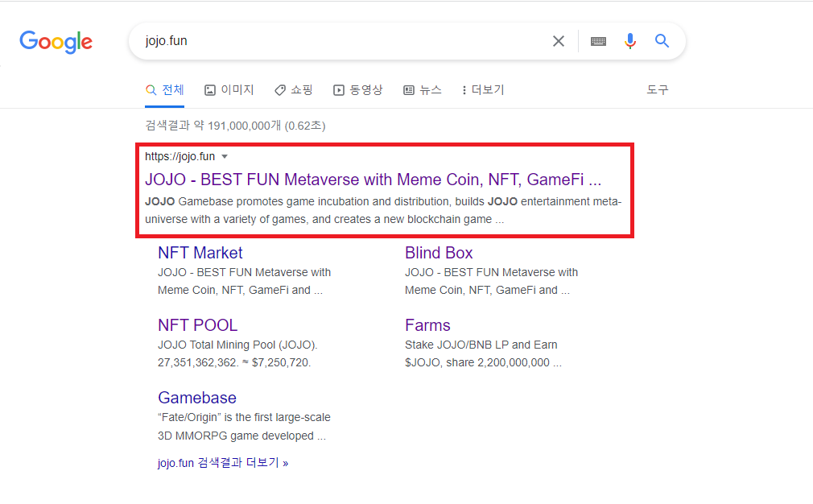Click the snippet starting JOJO Gamebase promotes
The width and height of the screenshot is (813, 504).
[383, 210]
